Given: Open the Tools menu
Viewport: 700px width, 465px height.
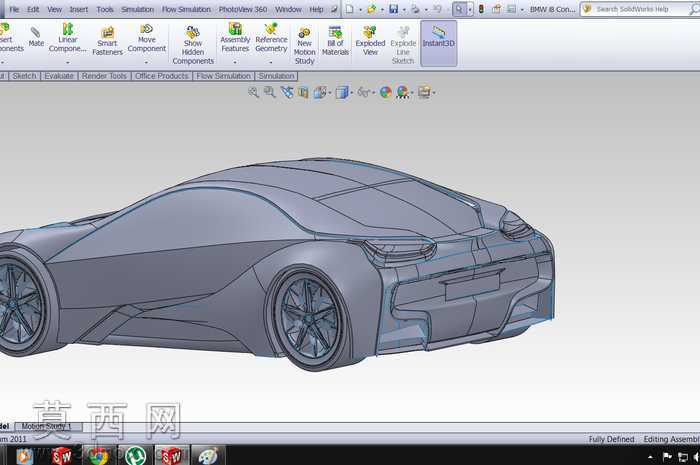Looking at the screenshot, I should (105, 9).
